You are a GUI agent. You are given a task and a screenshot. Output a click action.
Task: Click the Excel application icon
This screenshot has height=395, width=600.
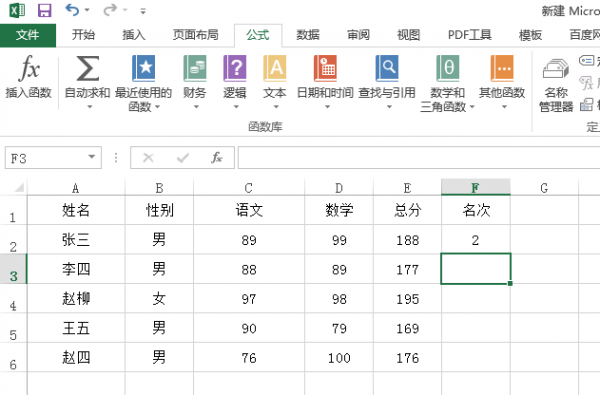pyautogui.click(x=17, y=10)
